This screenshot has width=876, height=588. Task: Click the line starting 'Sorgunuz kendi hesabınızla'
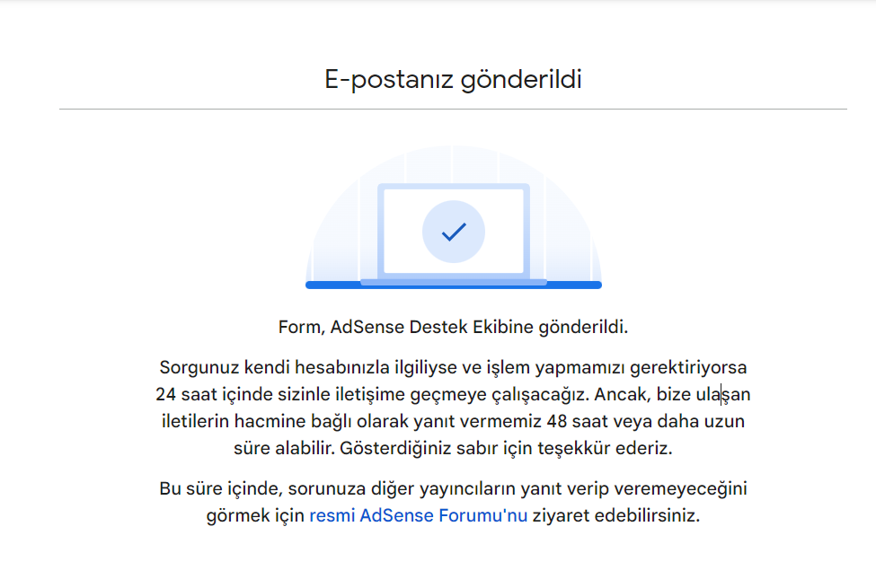click(453, 367)
